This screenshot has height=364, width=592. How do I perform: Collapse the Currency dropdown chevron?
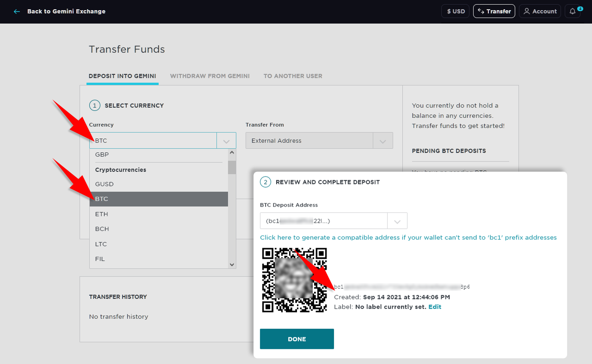point(226,141)
